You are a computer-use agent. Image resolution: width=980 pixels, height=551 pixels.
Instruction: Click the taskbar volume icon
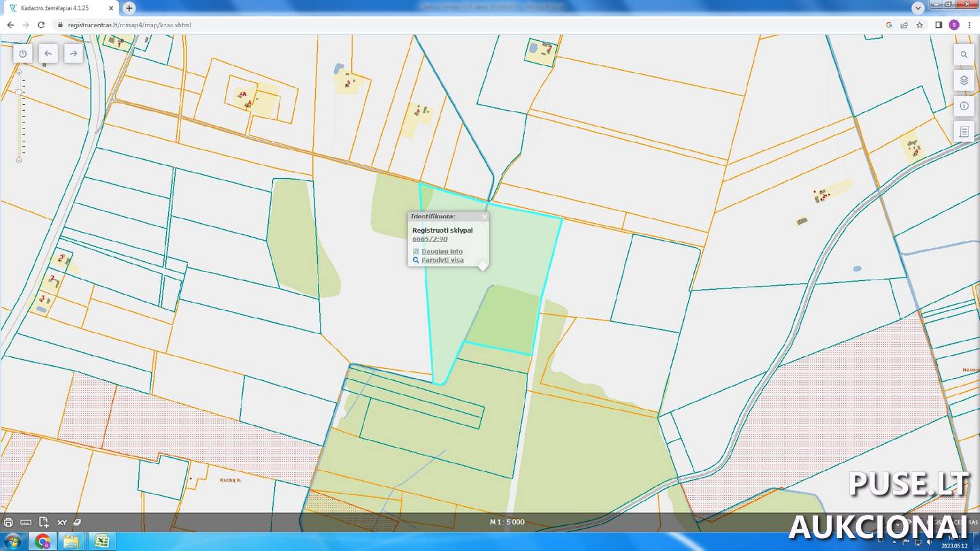tap(928, 541)
